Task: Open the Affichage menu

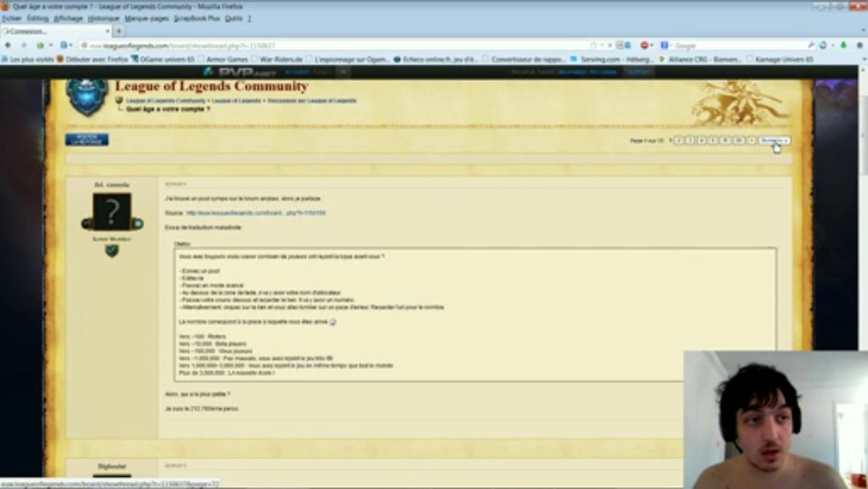Action: pyautogui.click(x=68, y=18)
